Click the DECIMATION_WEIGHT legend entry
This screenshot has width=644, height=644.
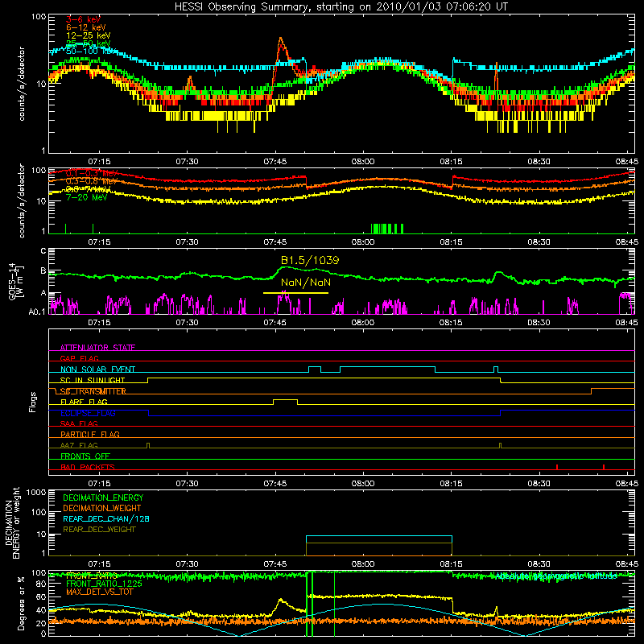click(x=102, y=509)
